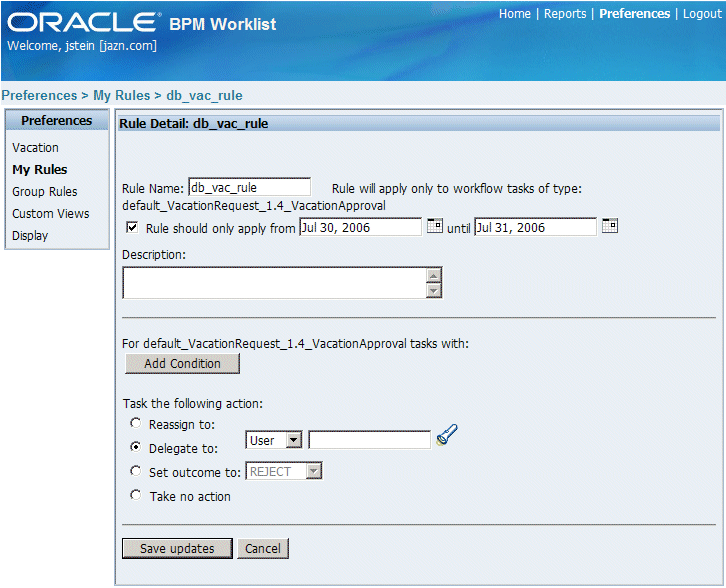Go to the Home link in the header
The width and height of the screenshot is (726, 588).
[515, 14]
